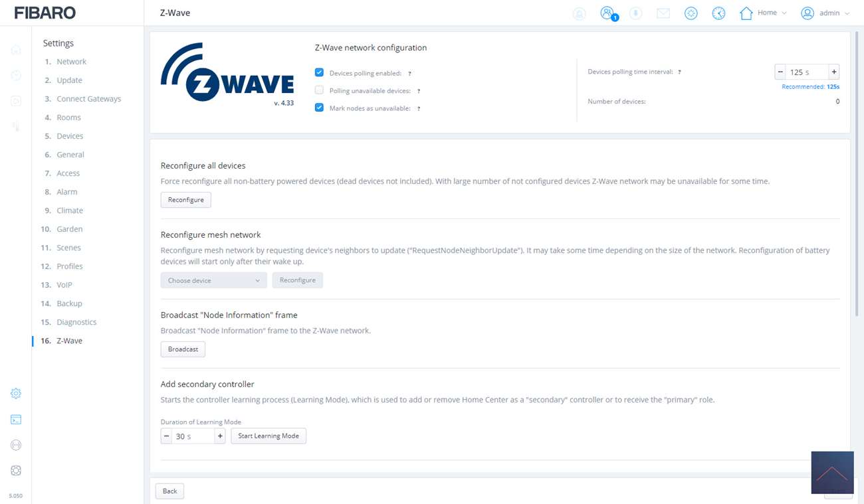Image resolution: width=864 pixels, height=504 pixels.
Task: Decrease Learning Mode duration
Action: pos(166,436)
